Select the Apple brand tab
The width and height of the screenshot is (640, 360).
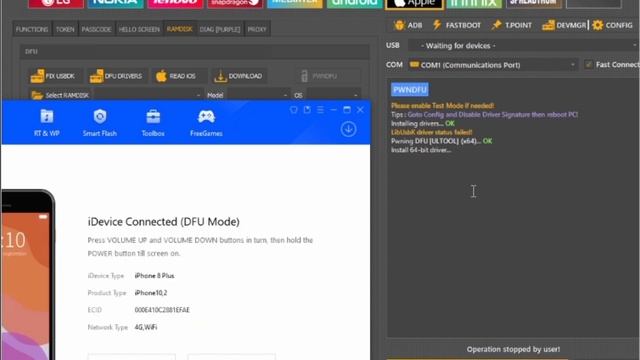pos(414,4)
